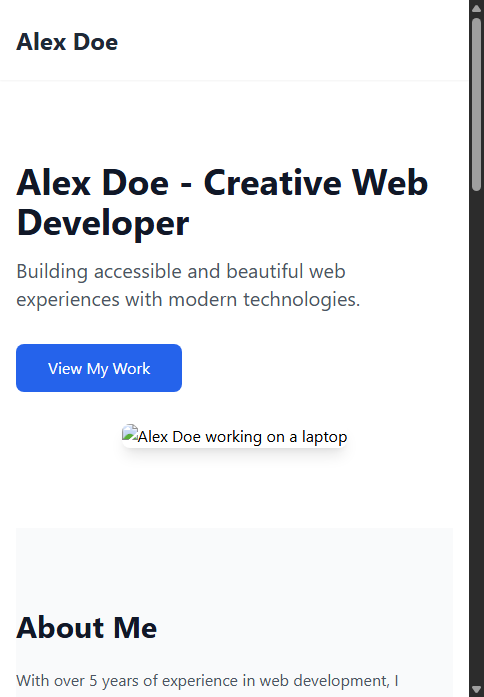Click the vertical scrollbar thumb
Viewport: 484px width, 697px height.
(476, 104)
